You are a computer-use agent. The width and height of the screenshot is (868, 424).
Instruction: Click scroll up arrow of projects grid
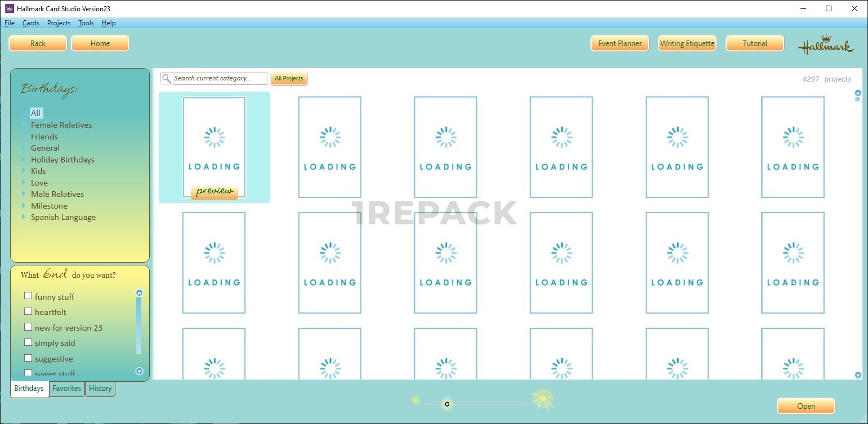[858, 93]
